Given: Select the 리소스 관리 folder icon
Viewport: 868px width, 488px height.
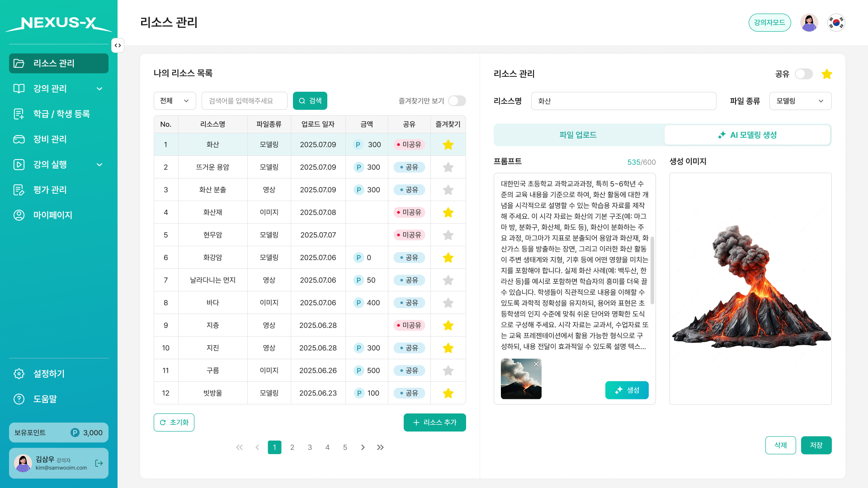Looking at the screenshot, I should (x=19, y=63).
